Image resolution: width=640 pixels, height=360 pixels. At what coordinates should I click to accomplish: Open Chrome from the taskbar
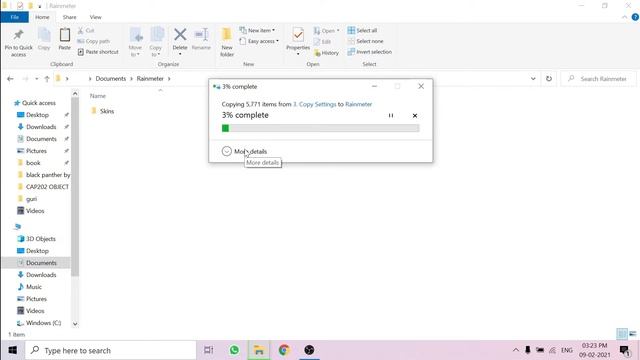tap(284, 350)
